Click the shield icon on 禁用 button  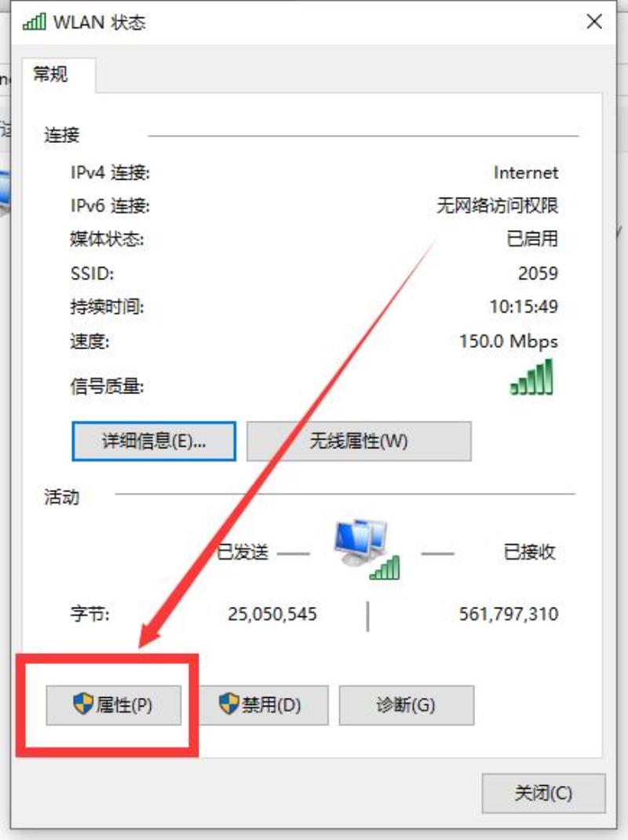coord(228,703)
